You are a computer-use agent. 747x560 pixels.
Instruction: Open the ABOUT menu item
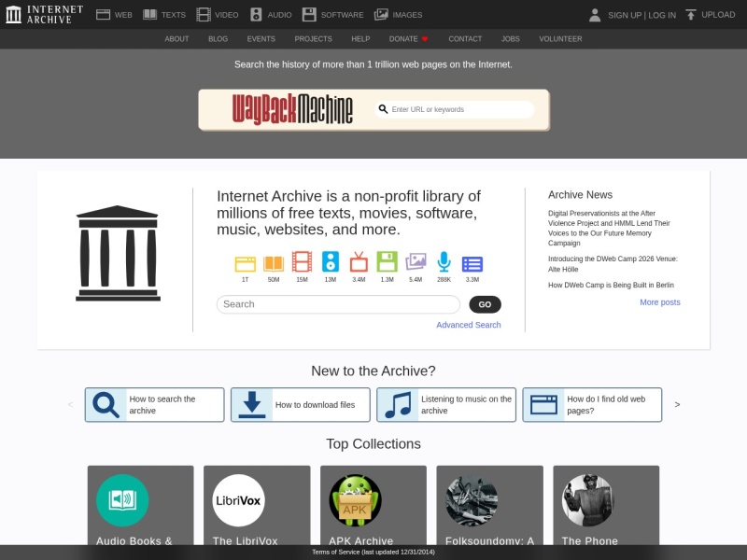click(176, 39)
